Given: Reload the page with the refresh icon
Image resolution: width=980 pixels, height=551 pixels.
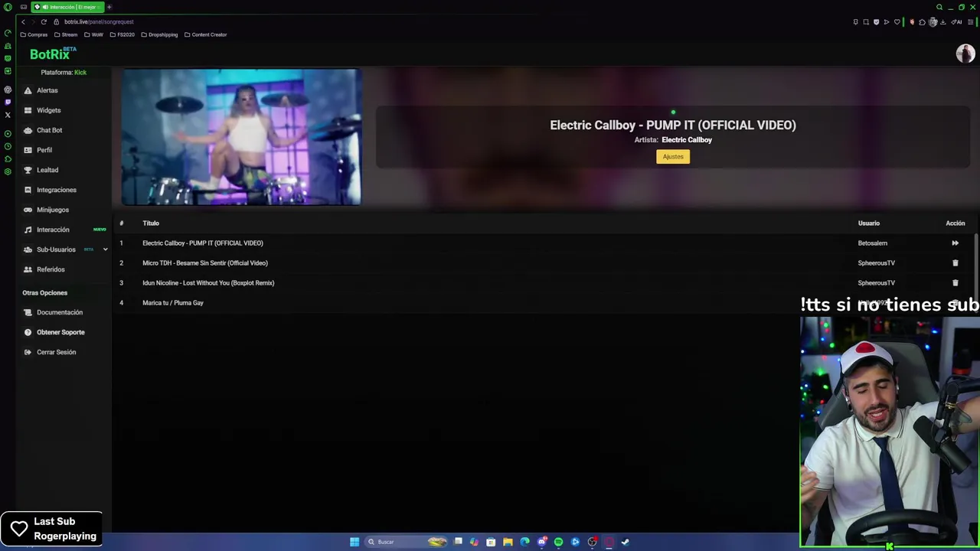Looking at the screenshot, I should (44, 21).
